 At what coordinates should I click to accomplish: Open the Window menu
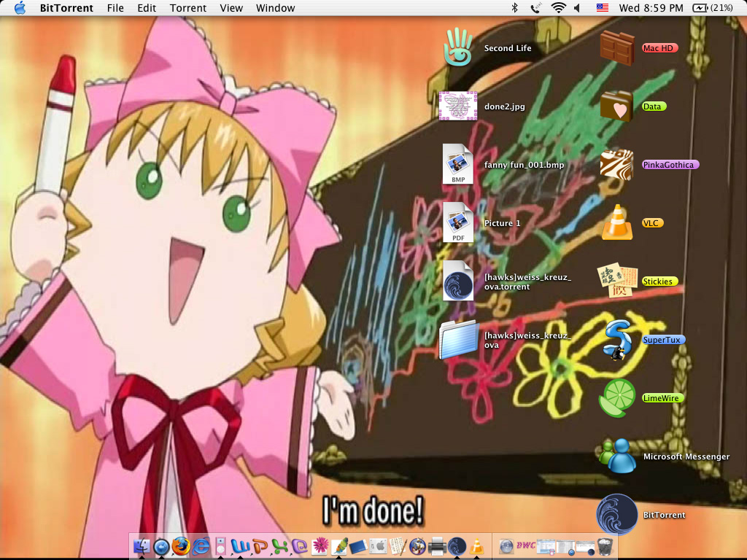tap(275, 8)
